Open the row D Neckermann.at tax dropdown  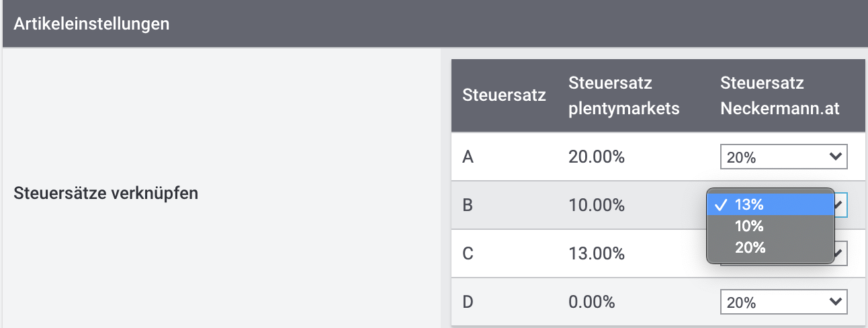(x=783, y=302)
